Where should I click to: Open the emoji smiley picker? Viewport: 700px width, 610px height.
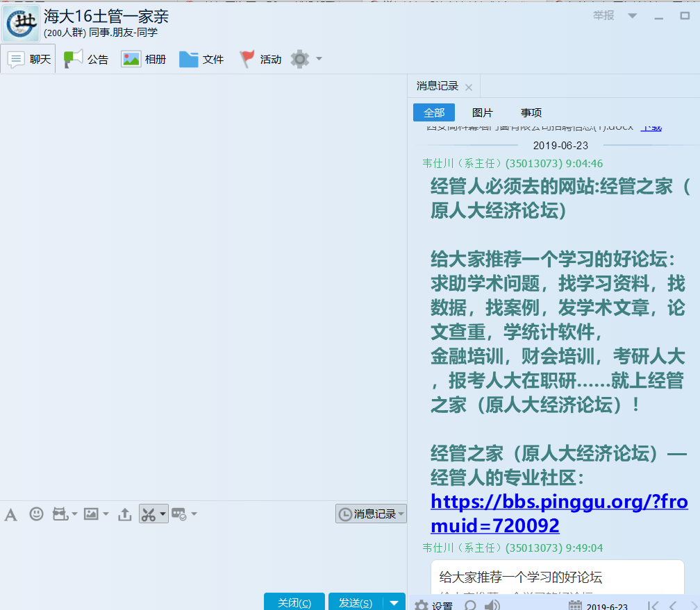[x=36, y=514]
